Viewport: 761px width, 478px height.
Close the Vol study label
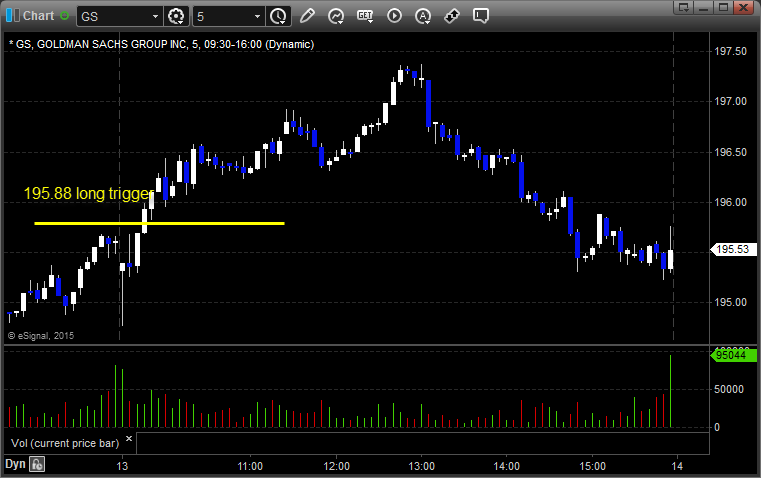point(129,439)
